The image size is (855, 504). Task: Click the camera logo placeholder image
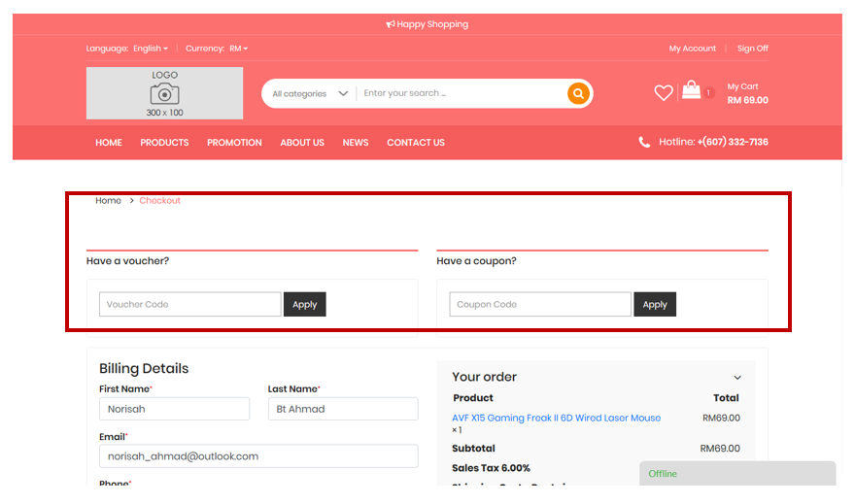coord(164,93)
